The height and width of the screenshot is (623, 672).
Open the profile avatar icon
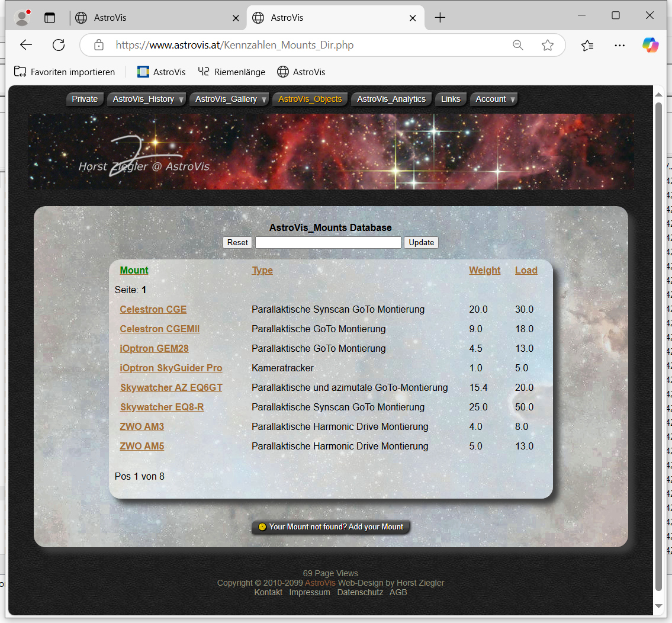click(x=22, y=18)
